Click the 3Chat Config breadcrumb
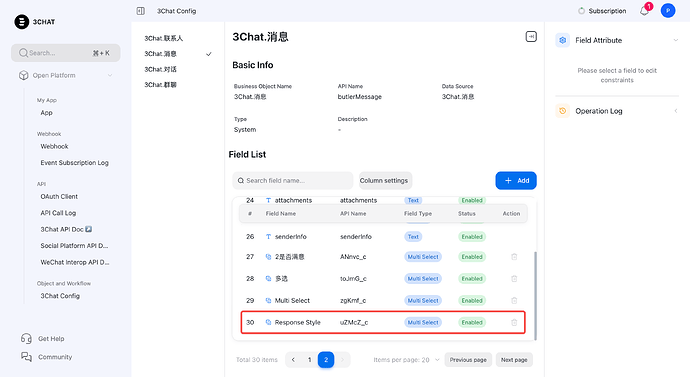Image resolution: width=690 pixels, height=377 pixels. pyautogui.click(x=176, y=11)
